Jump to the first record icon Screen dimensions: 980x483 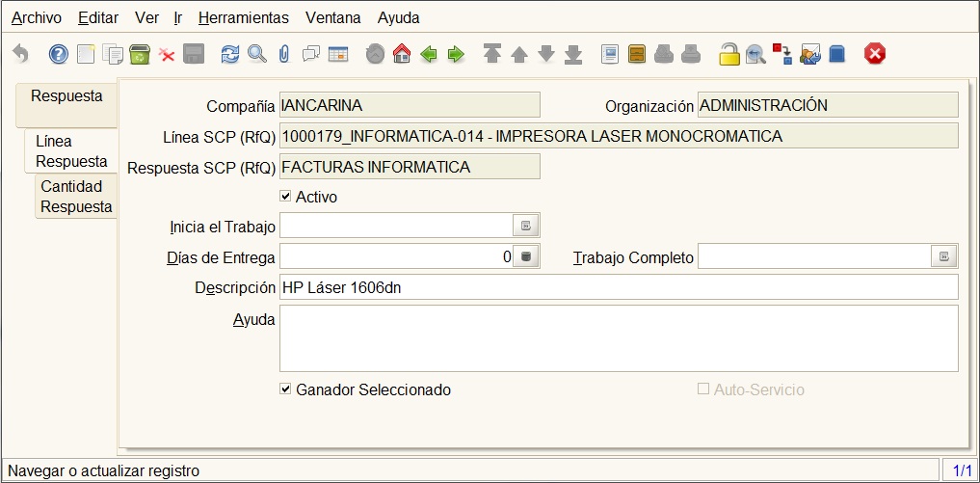[492, 54]
